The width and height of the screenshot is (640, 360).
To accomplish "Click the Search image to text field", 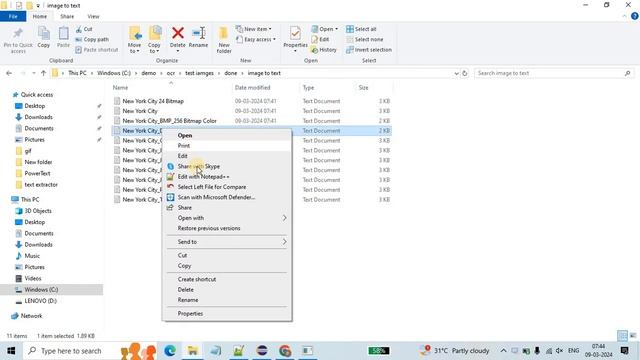I will point(554,73).
